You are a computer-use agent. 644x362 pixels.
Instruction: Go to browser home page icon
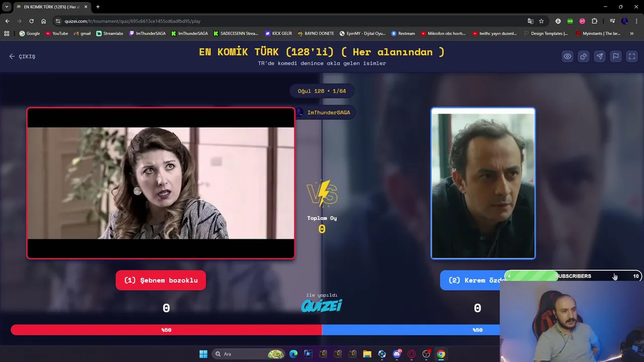coord(44,21)
